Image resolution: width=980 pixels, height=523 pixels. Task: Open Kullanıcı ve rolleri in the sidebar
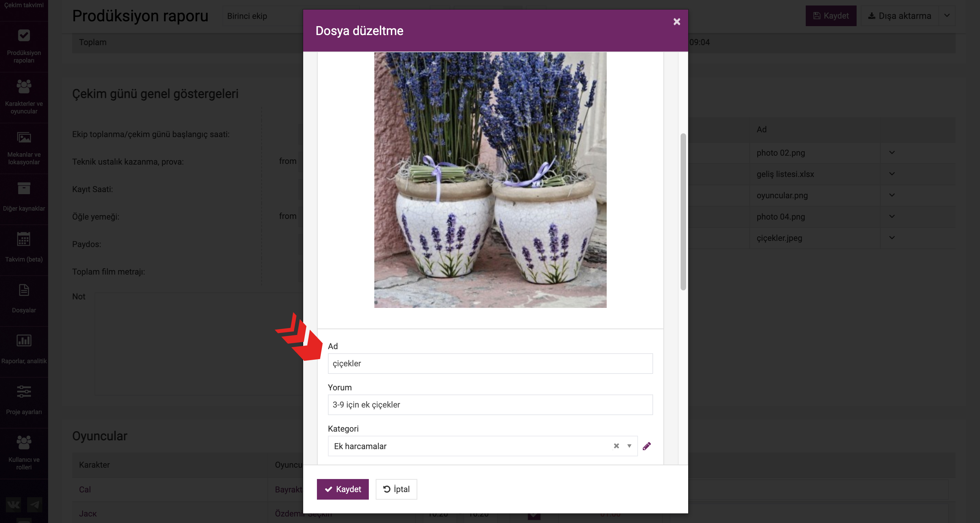tap(24, 453)
